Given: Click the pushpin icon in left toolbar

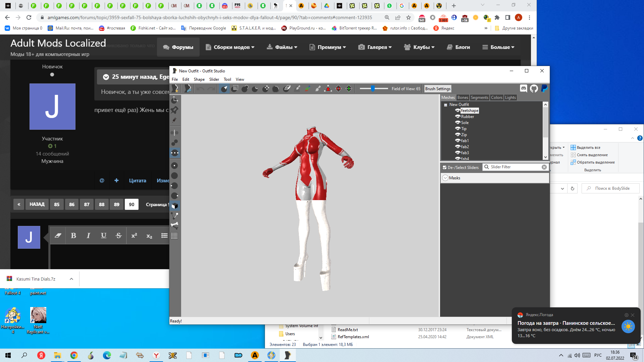Looking at the screenshot, I should coord(174,110).
